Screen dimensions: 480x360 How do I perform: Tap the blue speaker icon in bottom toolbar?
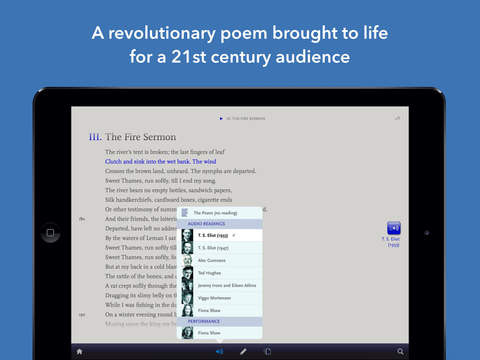click(219, 351)
